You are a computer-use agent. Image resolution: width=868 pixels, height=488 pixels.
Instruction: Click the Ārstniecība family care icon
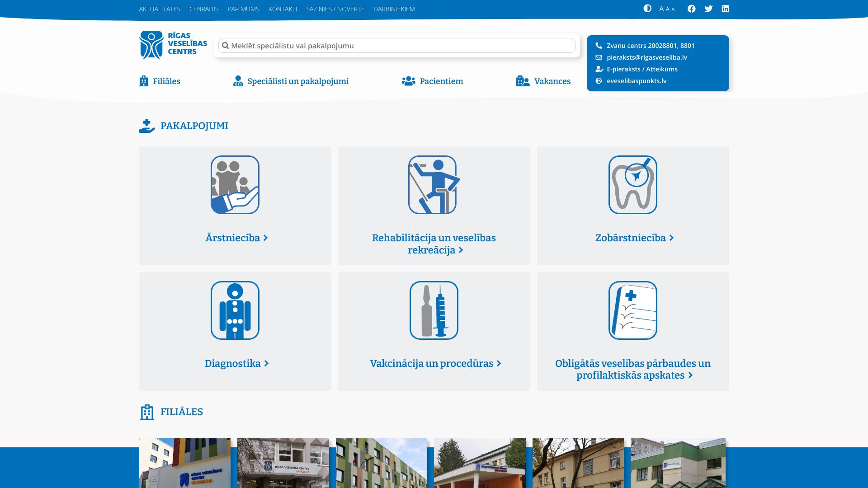pos(235,185)
